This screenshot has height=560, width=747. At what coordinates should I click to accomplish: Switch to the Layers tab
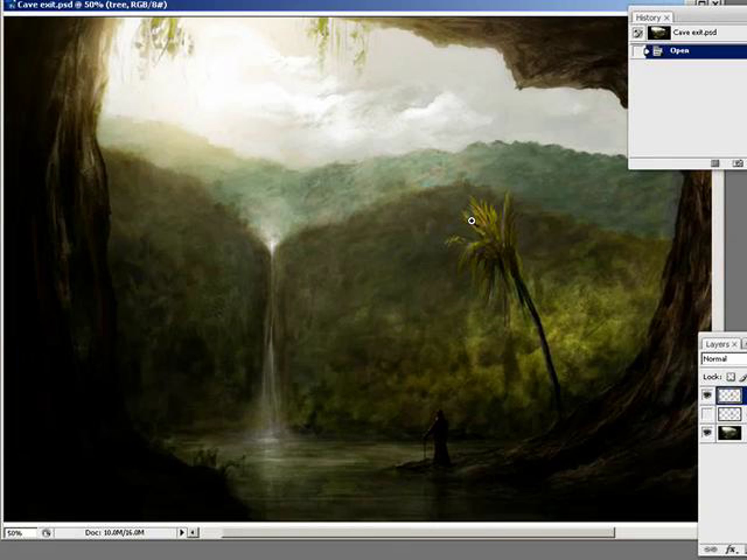(x=717, y=344)
